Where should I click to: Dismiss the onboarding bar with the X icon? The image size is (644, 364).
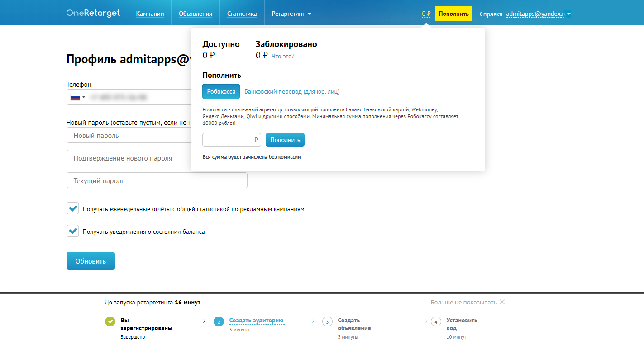point(502,302)
